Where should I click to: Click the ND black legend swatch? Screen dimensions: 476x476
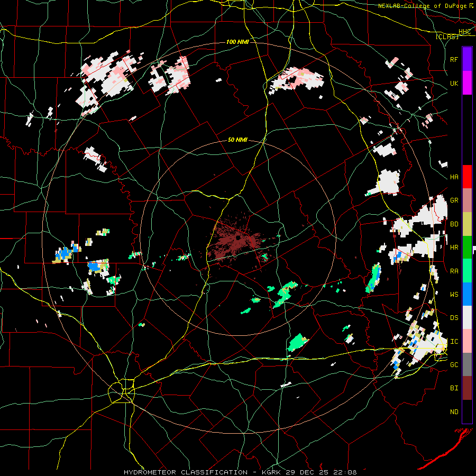[467, 411]
